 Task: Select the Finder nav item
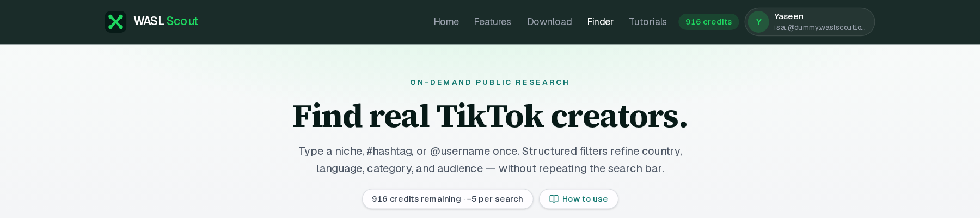pos(600,22)
